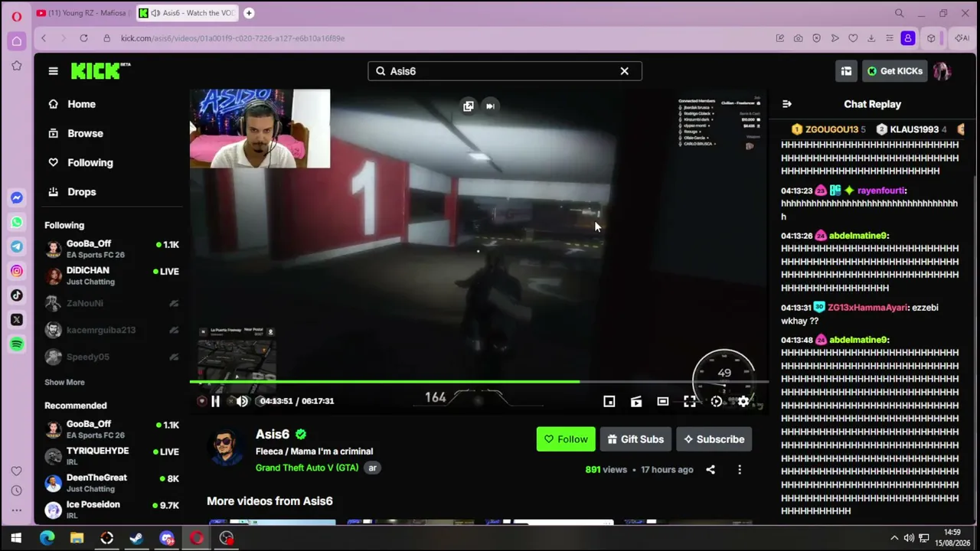Viewport: 980px width, 551px height.
Task: Open Microsoft Edge from the taskbar
Action: click(47, 538)
